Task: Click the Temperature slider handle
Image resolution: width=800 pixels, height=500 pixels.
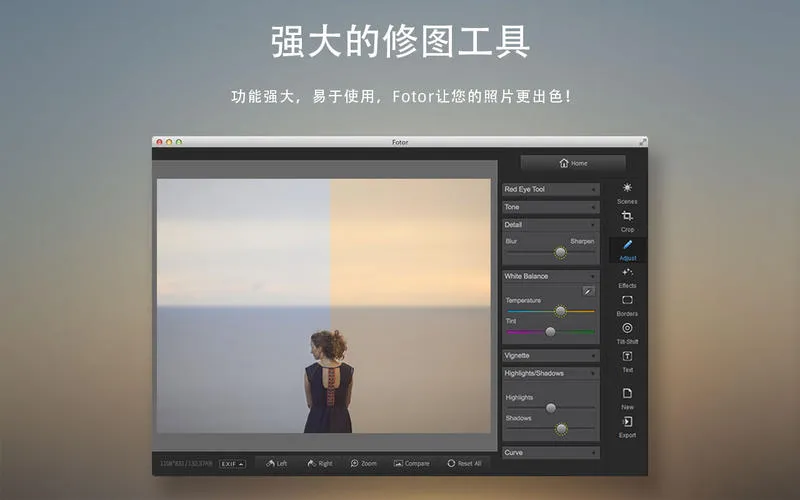Action: coord(560,311)
